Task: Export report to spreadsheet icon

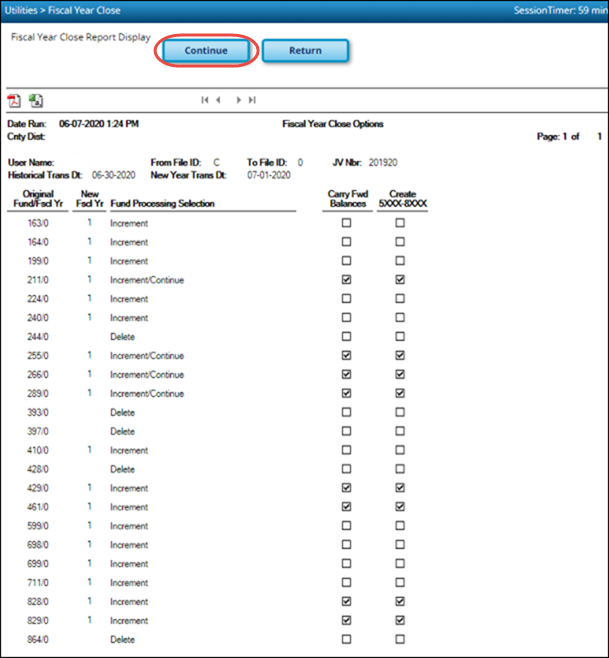Action: coord(36,100)
